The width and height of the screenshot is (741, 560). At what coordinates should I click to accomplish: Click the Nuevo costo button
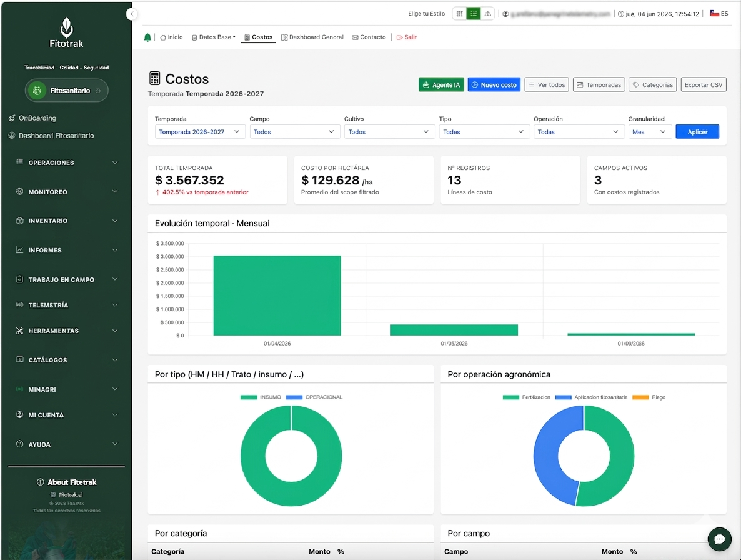coord(494,84)
